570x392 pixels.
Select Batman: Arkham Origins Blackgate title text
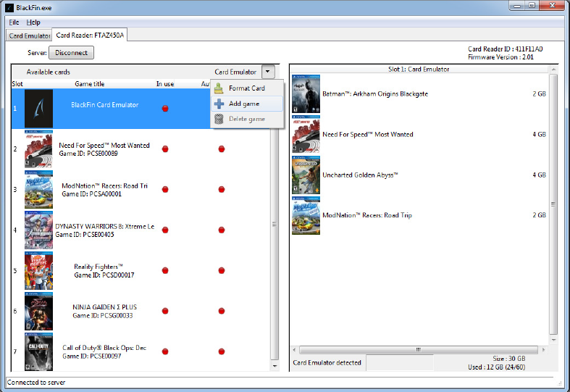375,93
